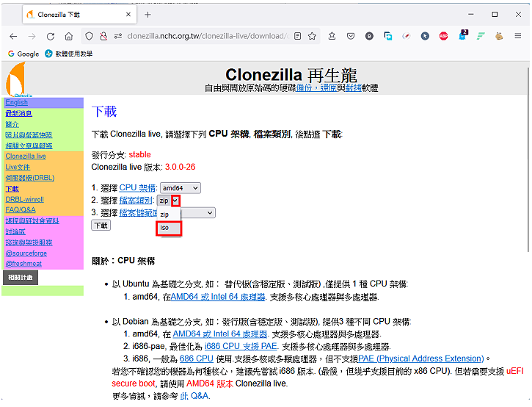Open 相關文章與報導 sidebar link
Viewport: 532px width, 407px height.
(x=29, y=145)
